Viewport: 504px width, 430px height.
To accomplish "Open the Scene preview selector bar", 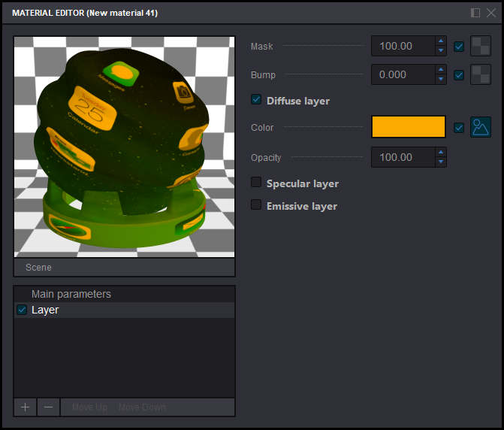I will [124, 267].
